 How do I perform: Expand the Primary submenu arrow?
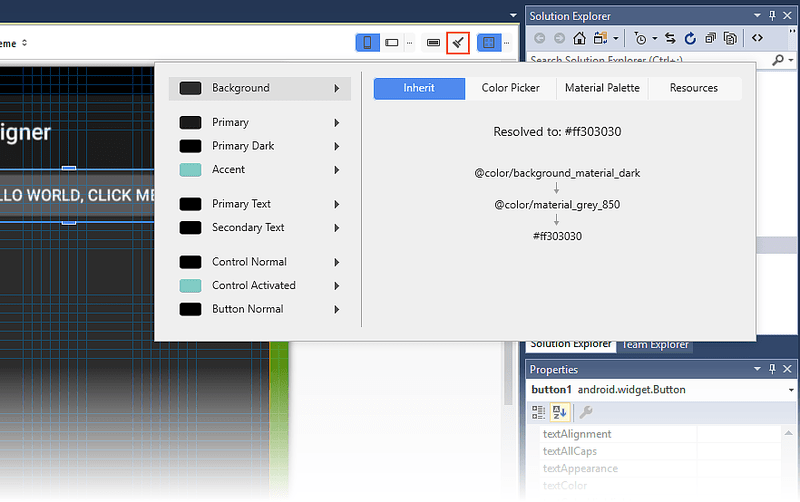point(337,122)
